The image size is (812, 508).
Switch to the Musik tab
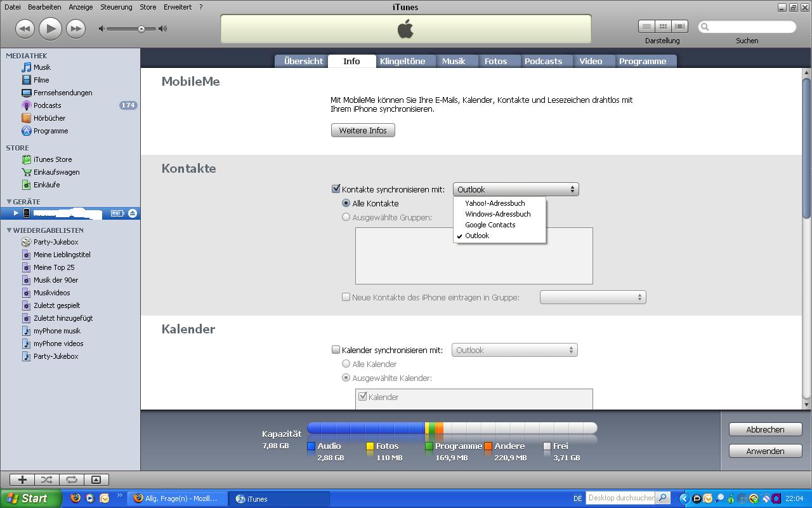[454, 62]
